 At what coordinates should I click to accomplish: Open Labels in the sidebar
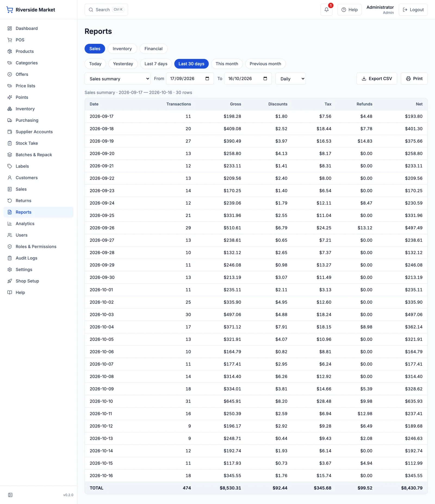[x=39, y=166]
